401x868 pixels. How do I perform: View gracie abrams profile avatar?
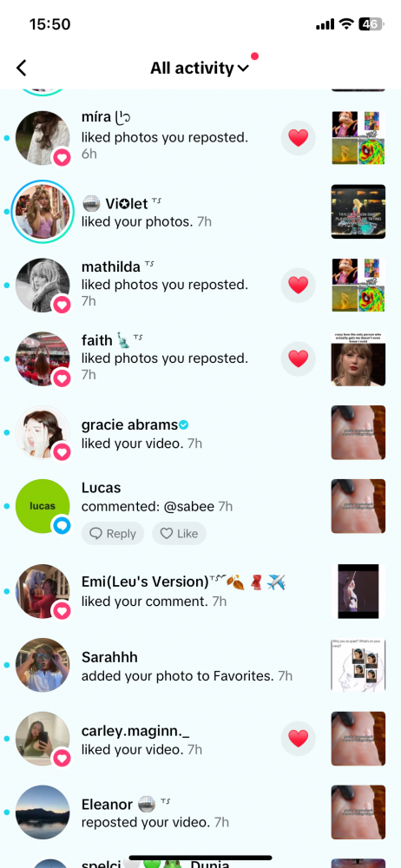click(43, 432)
